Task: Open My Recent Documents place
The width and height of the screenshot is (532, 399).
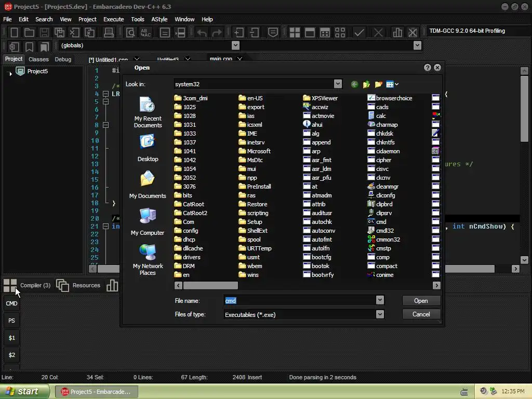Action: click(148, 112)
